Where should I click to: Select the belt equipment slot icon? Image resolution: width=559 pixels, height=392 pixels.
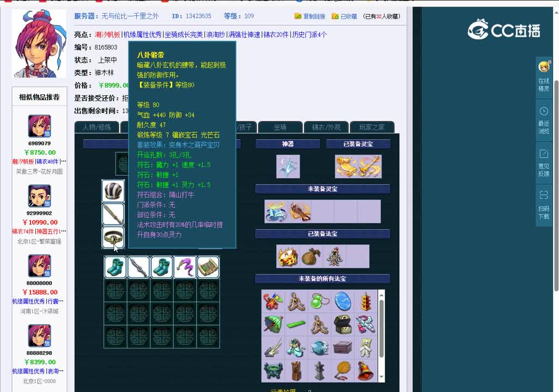tap(113, 237)
